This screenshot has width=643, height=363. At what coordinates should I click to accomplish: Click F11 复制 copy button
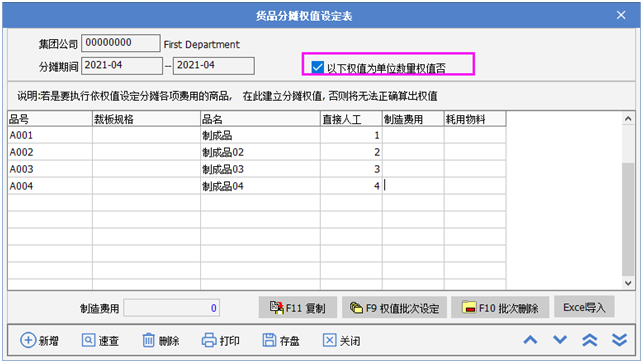[x=298, y=308]
